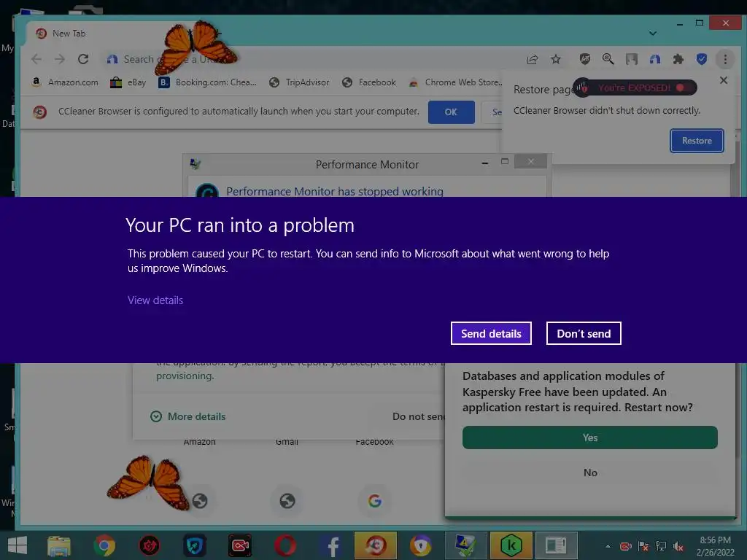The image size is (747, 560).
Task: Open the Booking.com bookmark
Action: coord(208,82)
